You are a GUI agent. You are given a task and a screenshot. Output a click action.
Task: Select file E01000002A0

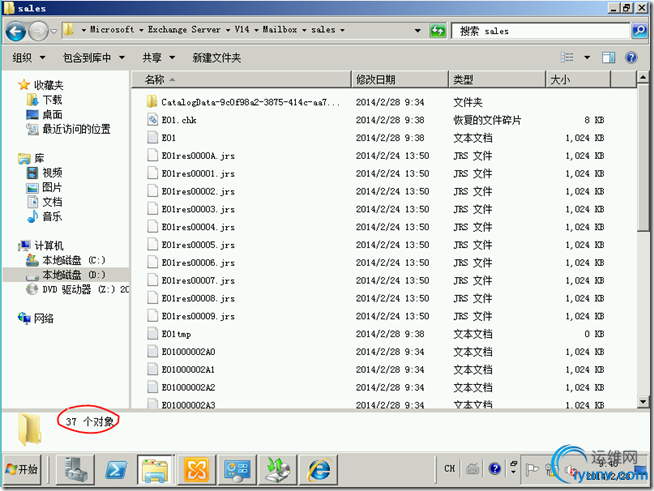tap(189, 352)
